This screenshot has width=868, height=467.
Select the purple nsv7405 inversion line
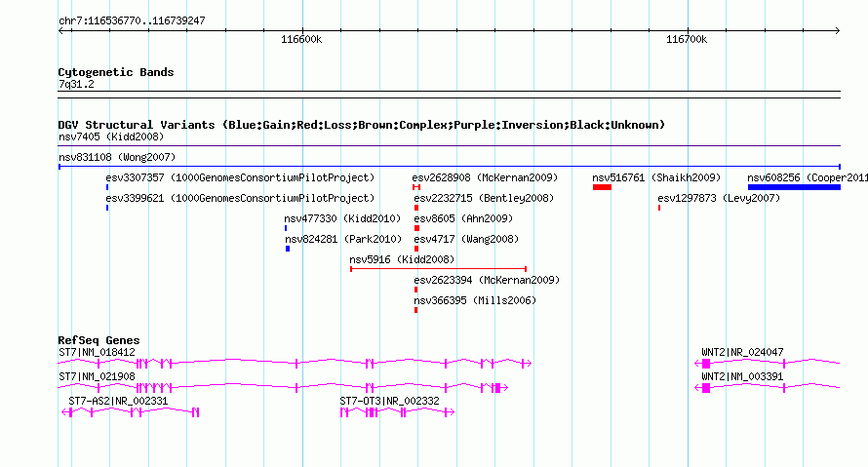pyautogui.click(x=449, y=146)
